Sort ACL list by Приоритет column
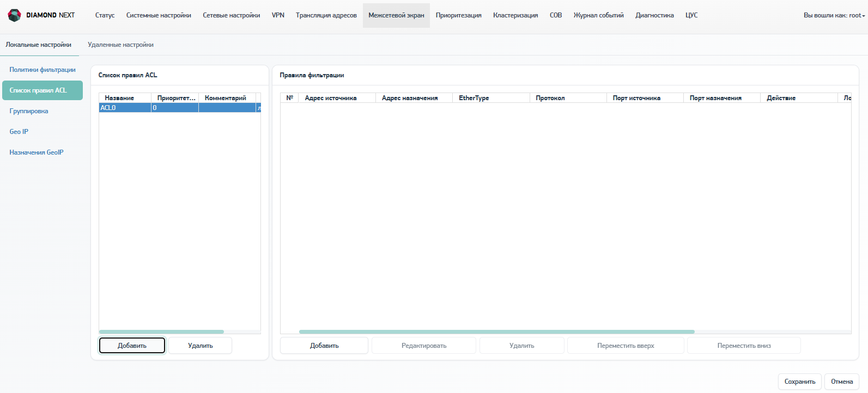 click(x=175, y=98)
